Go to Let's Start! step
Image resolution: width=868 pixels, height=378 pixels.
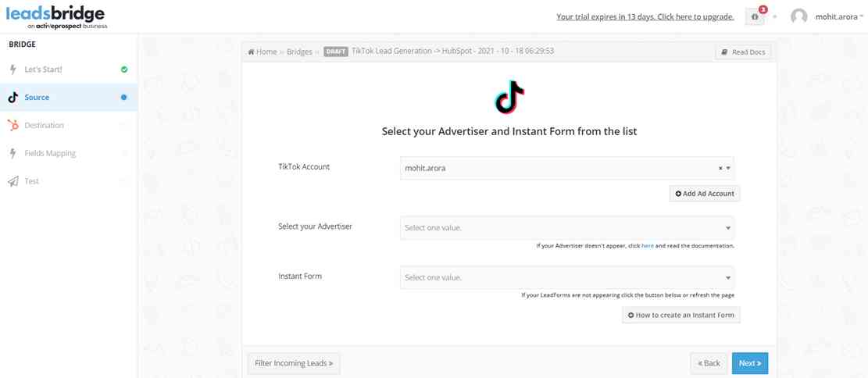click(43, 70)
